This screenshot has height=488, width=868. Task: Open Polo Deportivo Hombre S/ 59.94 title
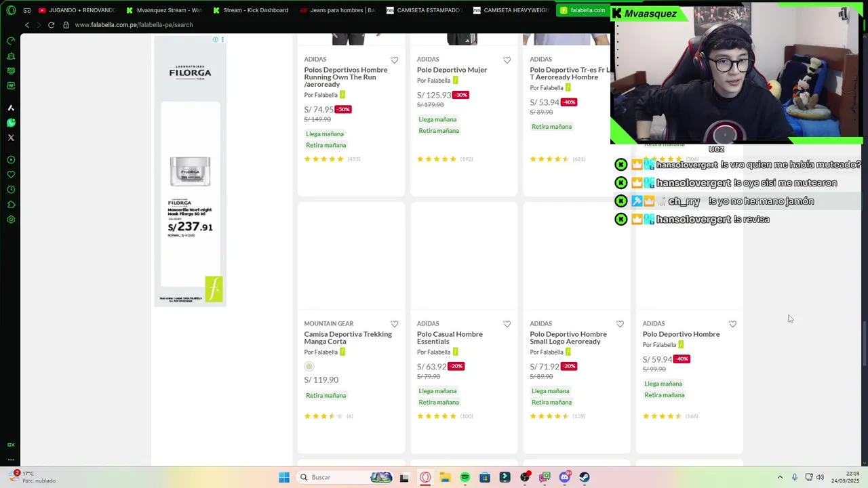pos(681,334)
